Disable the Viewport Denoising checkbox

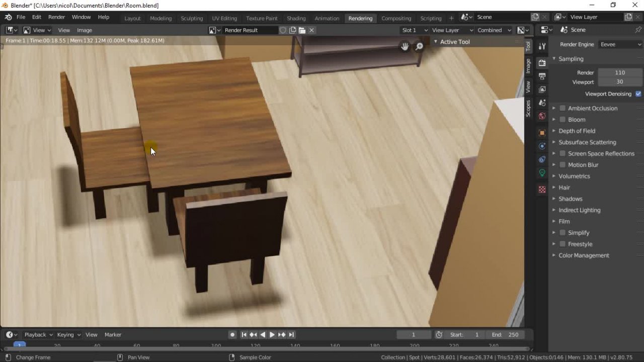click(638, 94)
